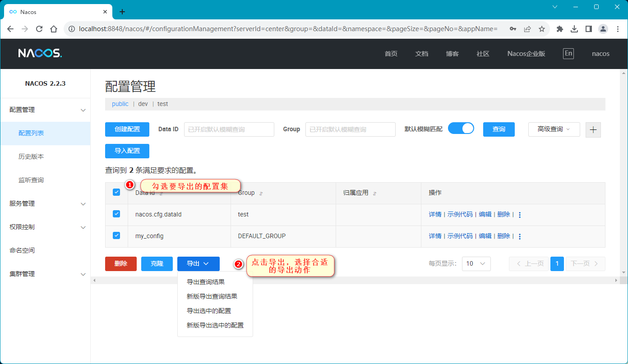This screenshot has height=364, width=628.
Task: Click the Group search field
Action: (351, 129)
